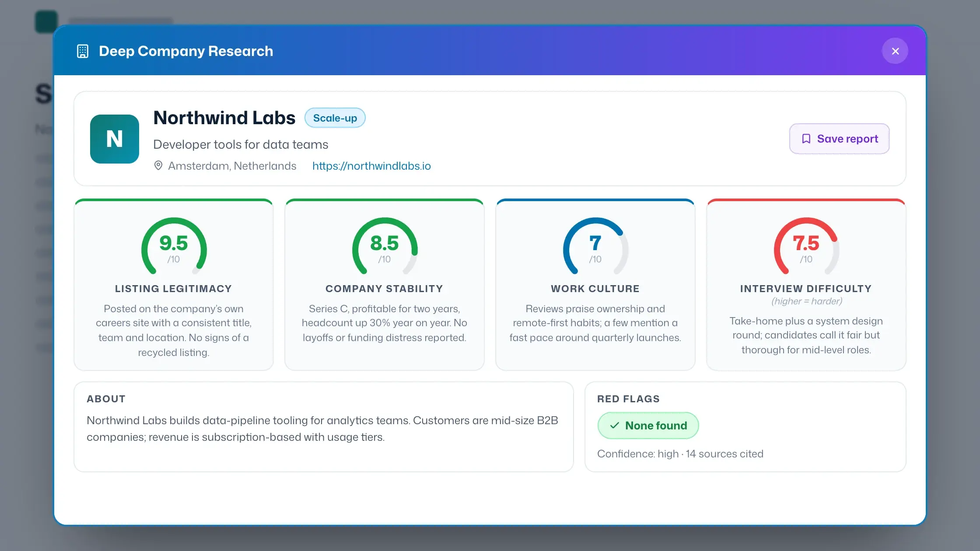This screenshot has height=551, width=980.
Task: Save the company report
Action: (x=839, y=139)
